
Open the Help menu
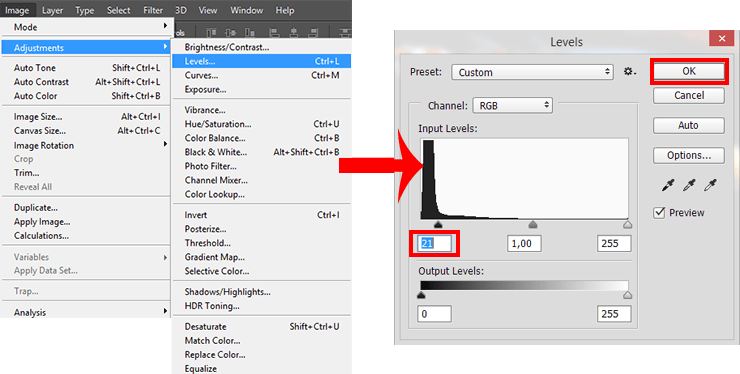point(285,10)
